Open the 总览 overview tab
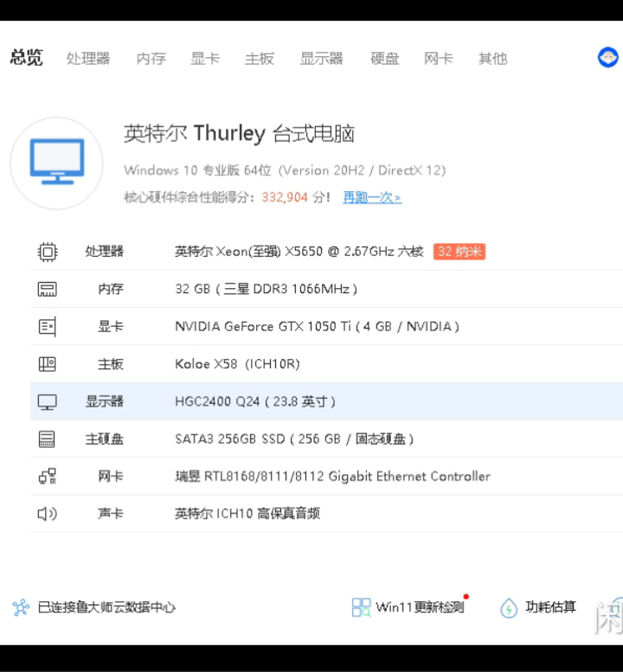The height and width of the screenshot is (672, 623). (27, 58)
